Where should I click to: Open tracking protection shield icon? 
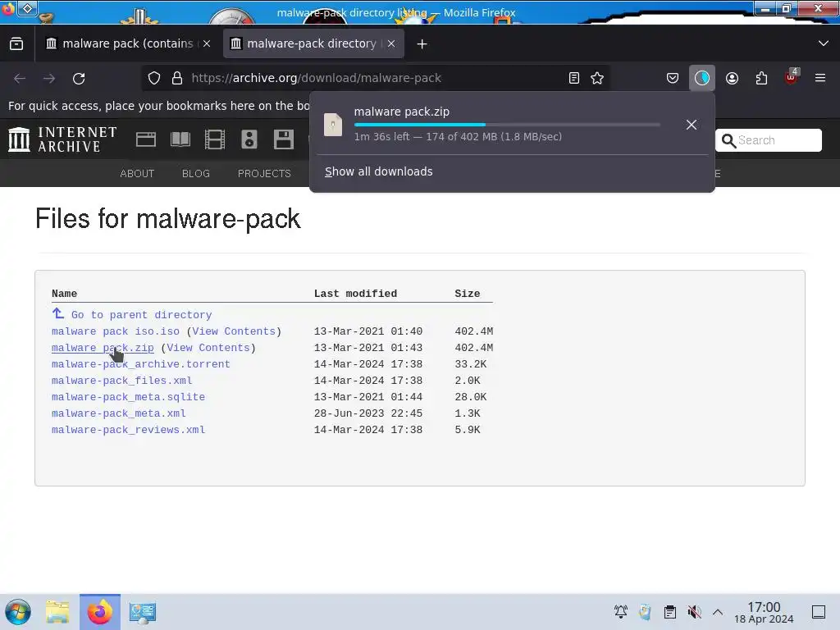pyautogui.click(x=154, y=78)
